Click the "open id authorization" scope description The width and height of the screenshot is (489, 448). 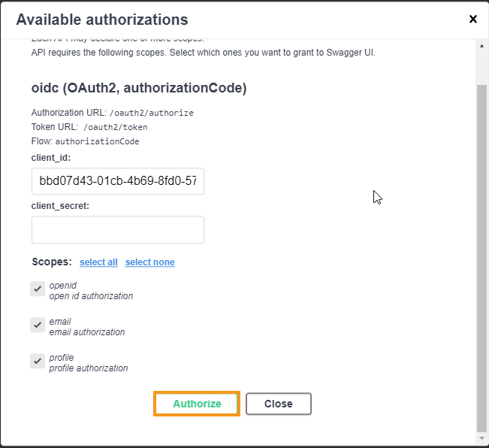[x=91, y=296]
